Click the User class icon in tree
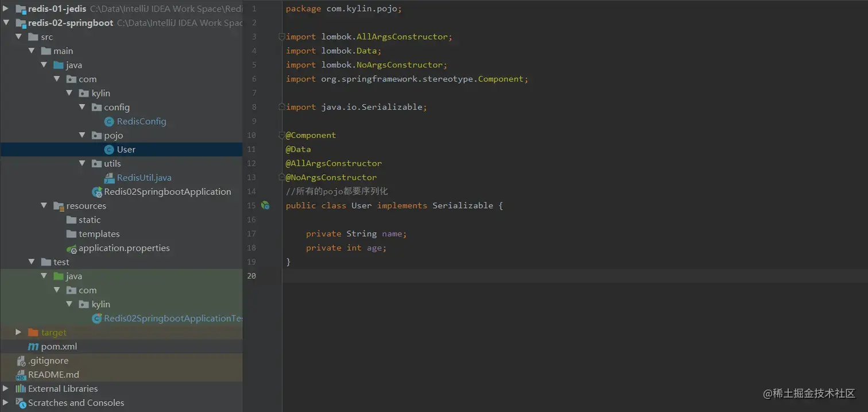Image resolution: width=868 pixels, height=412 pixels. [x=109, y=149]
